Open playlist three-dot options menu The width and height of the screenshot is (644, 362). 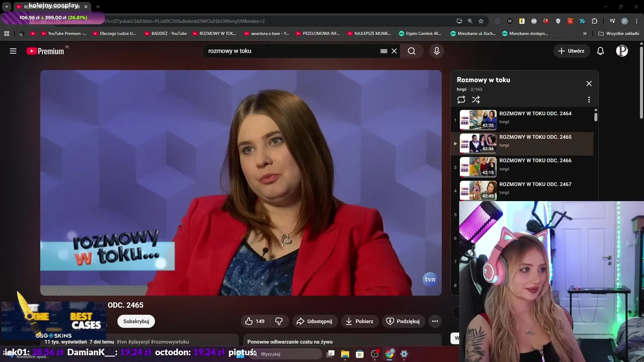[x=589, y=100]
